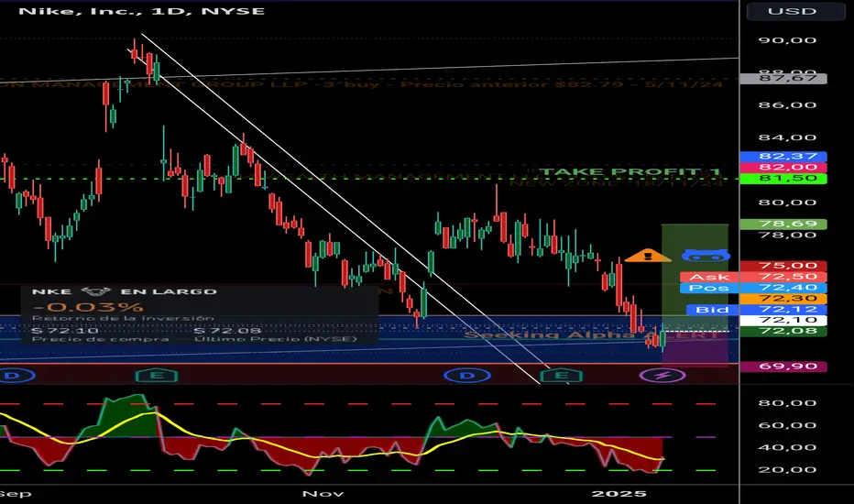Viewport: 854px width, 504px height.
Task: Click the orange 72,30 price tag
Action: [x=783, y=299]
